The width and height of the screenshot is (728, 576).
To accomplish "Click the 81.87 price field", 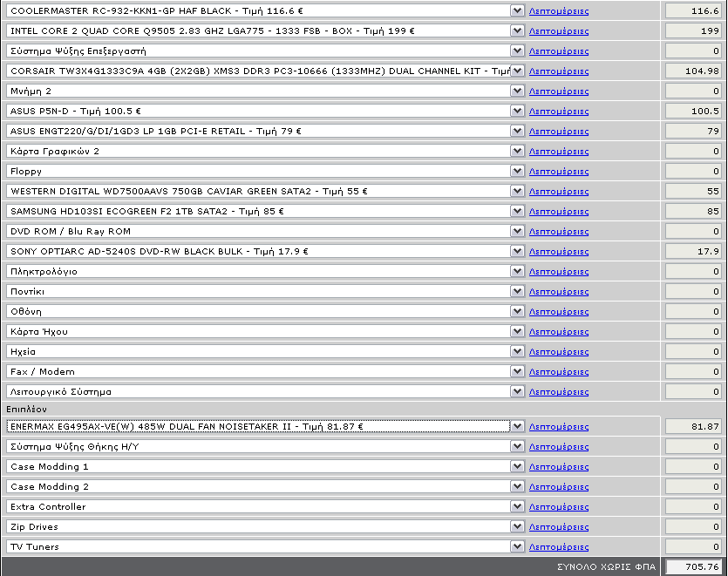I will pyautogui.click(x=694, y=426).
